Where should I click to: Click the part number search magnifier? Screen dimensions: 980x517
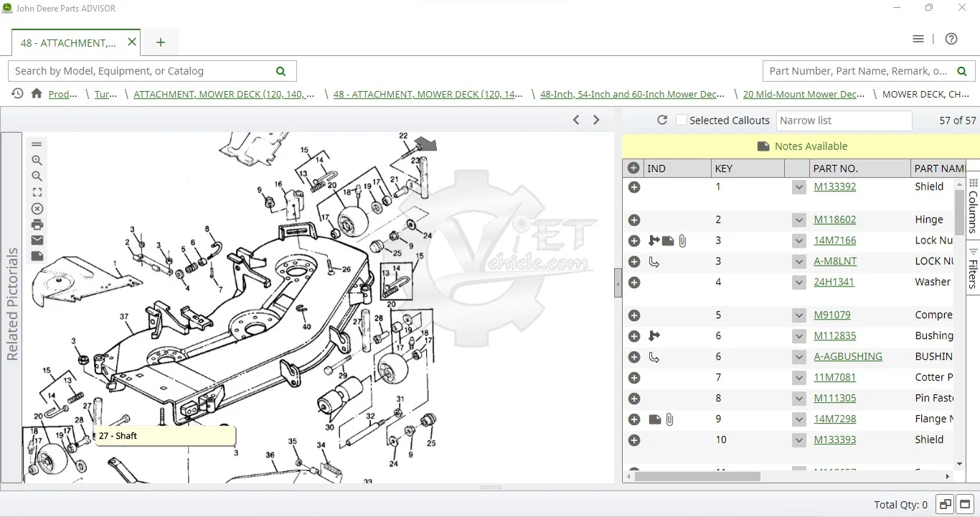click(961, 71)
